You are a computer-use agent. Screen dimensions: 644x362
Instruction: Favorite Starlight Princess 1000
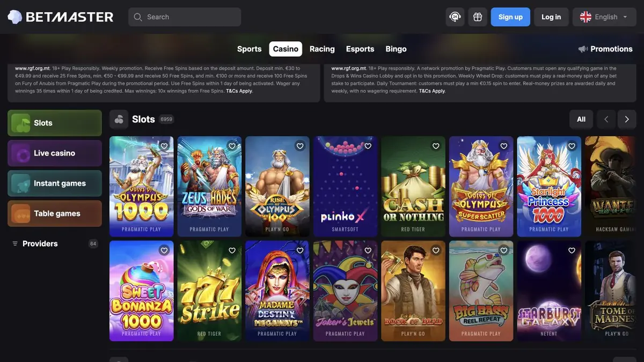[x=572, y=146]
